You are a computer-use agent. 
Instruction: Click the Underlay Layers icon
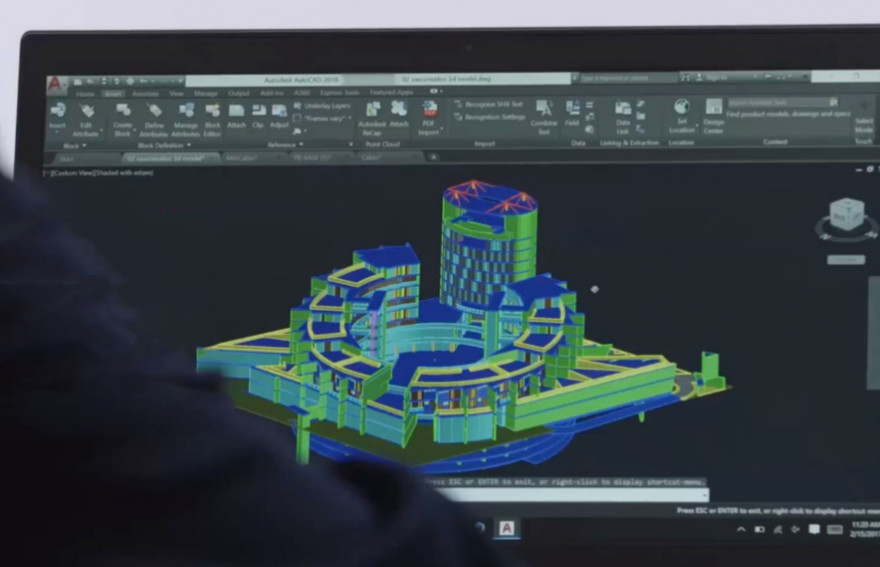pyautogui.click(x=297, y=106)
